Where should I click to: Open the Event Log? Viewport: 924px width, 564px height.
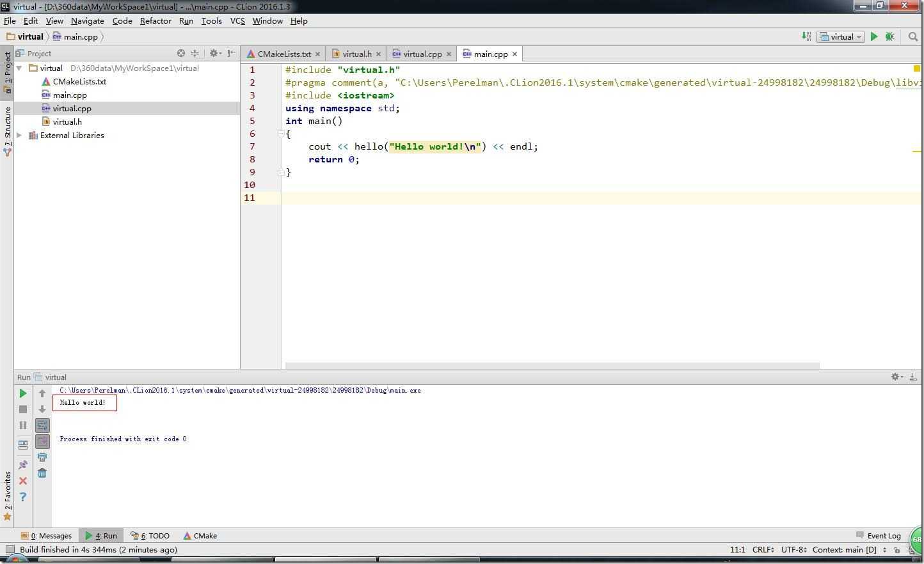point(878,536)
